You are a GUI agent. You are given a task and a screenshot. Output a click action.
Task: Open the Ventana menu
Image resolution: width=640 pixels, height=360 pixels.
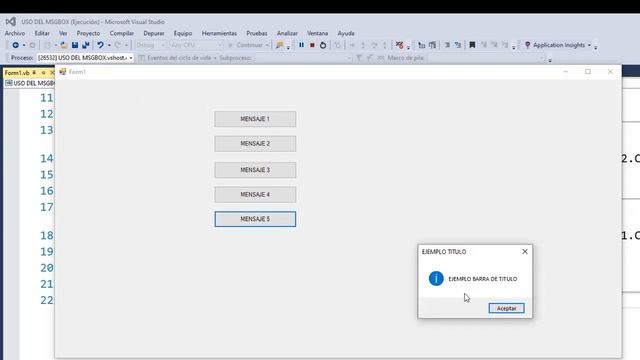318,33
